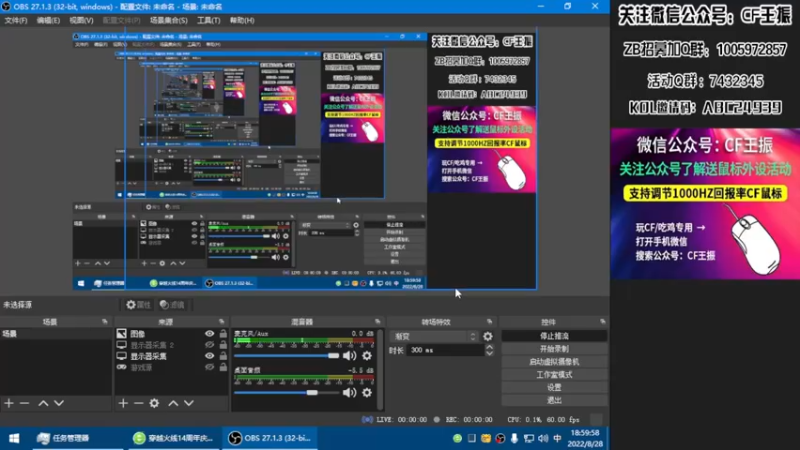Screen dimensions: 800x450
Task: Pop out the 来源 dock panel
Action: click(221, 321)
